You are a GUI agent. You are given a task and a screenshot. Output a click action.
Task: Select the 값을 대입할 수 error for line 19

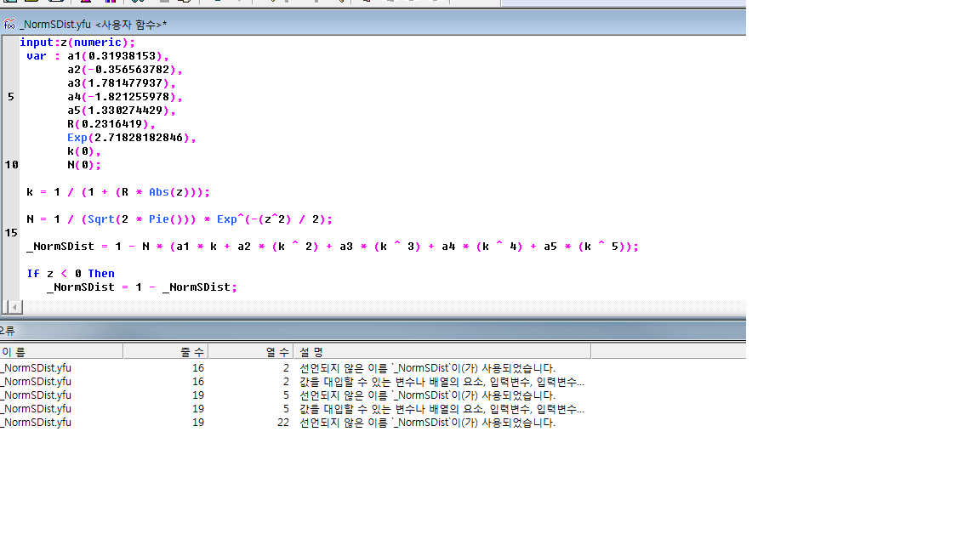click(441, 409)
